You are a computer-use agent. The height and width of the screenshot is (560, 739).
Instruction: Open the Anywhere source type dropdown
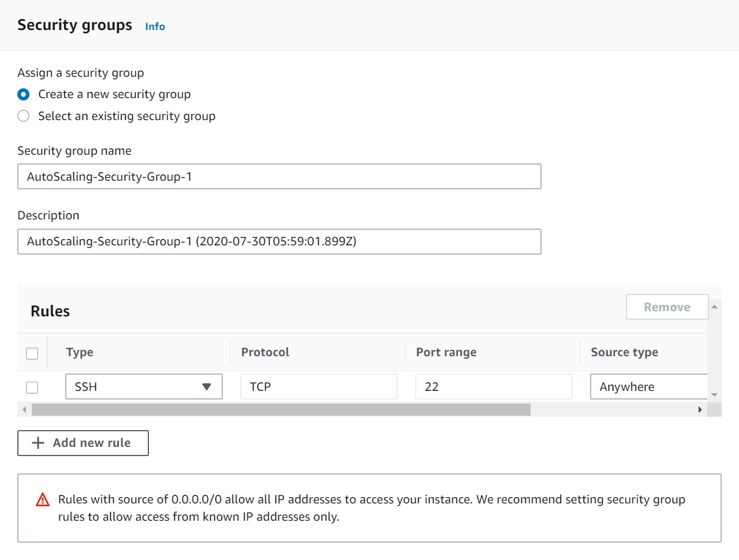pos(649,387)
